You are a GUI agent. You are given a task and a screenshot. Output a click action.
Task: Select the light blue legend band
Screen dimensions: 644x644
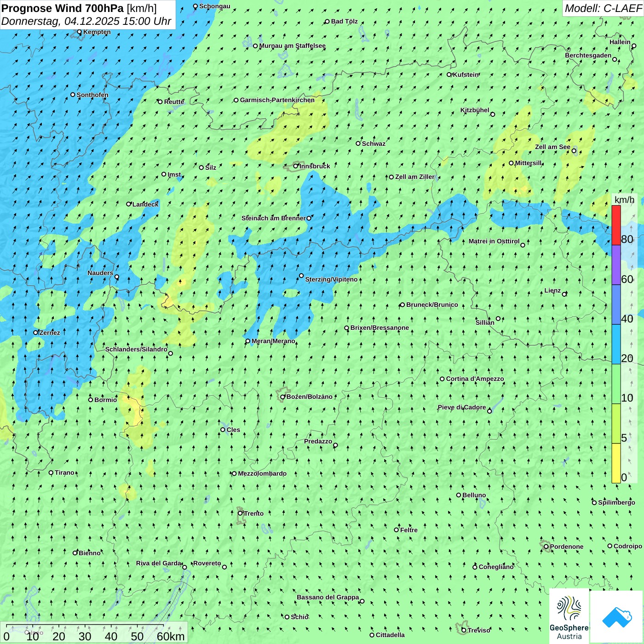point(616,345)
